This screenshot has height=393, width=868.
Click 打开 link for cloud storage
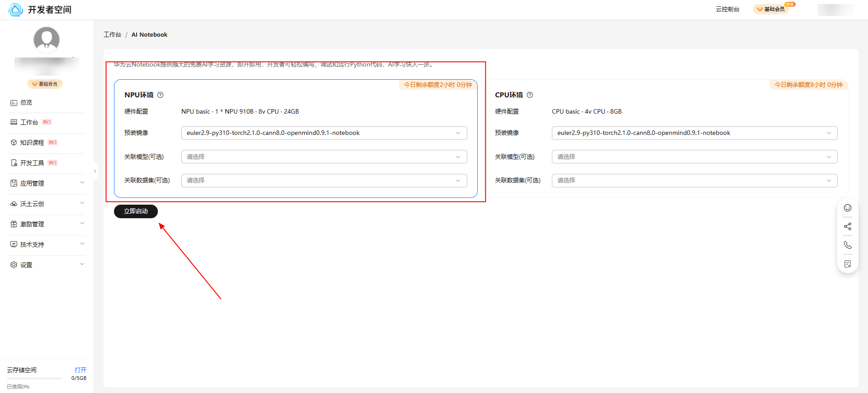(x=81, y=370)
